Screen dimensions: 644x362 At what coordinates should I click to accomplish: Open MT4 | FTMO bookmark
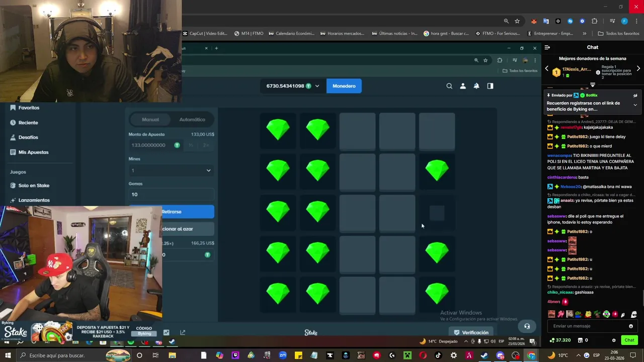coord(249,34)
